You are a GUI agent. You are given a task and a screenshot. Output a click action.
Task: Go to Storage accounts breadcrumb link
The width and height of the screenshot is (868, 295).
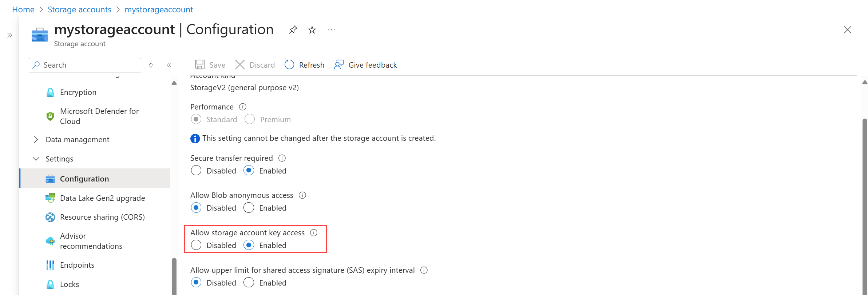click(x=79, y=9)
